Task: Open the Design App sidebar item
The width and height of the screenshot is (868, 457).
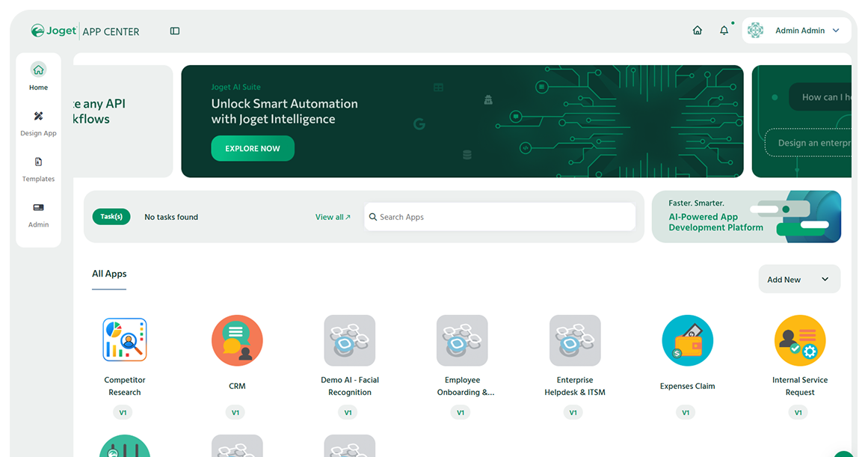Action: click(39, 123)
